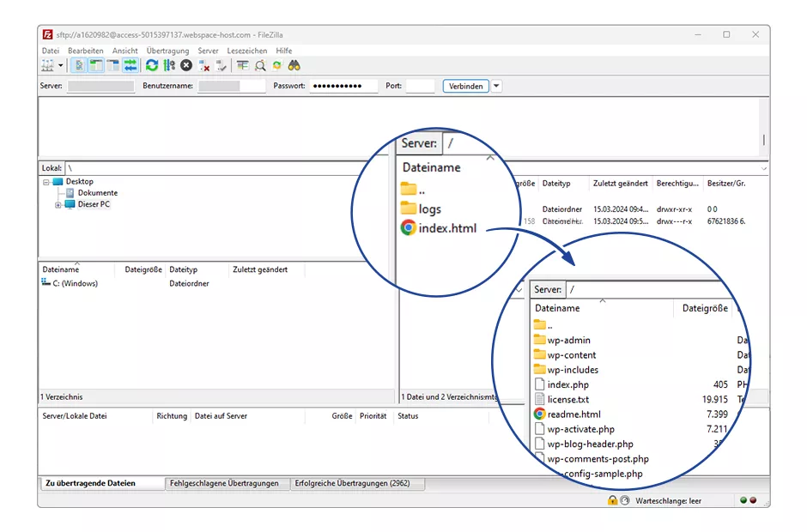The width and height of the screenshot is (807, 532).
Task: Click the Richtung queue column header
Action: [172, 415]
